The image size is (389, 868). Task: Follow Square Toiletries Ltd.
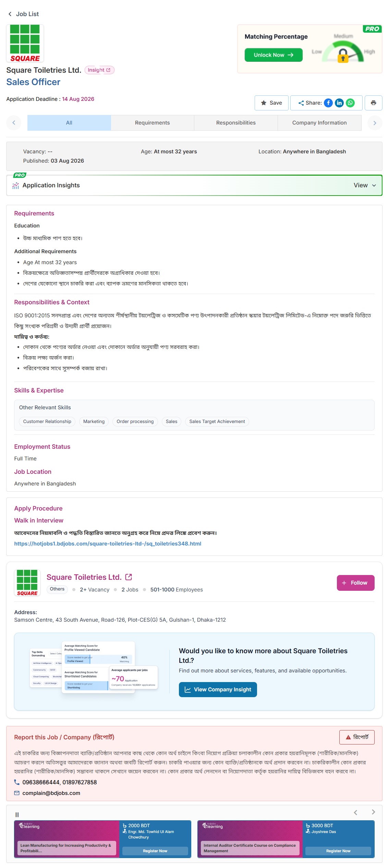[355, 583]
